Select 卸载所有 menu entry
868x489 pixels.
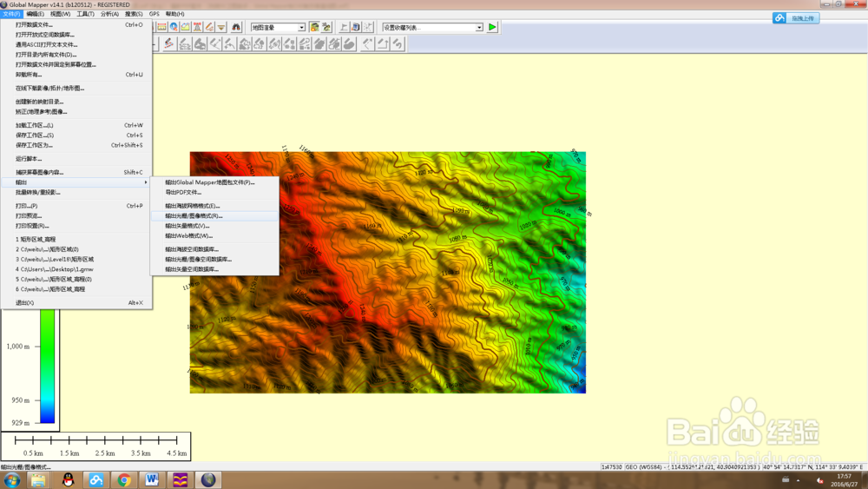click(x=76, y=75)
